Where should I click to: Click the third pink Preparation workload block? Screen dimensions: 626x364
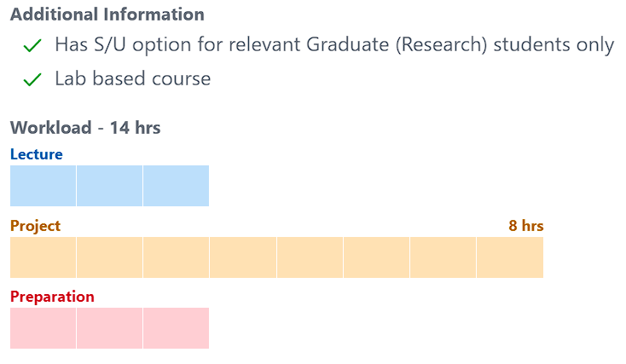[x=176, y=328]
